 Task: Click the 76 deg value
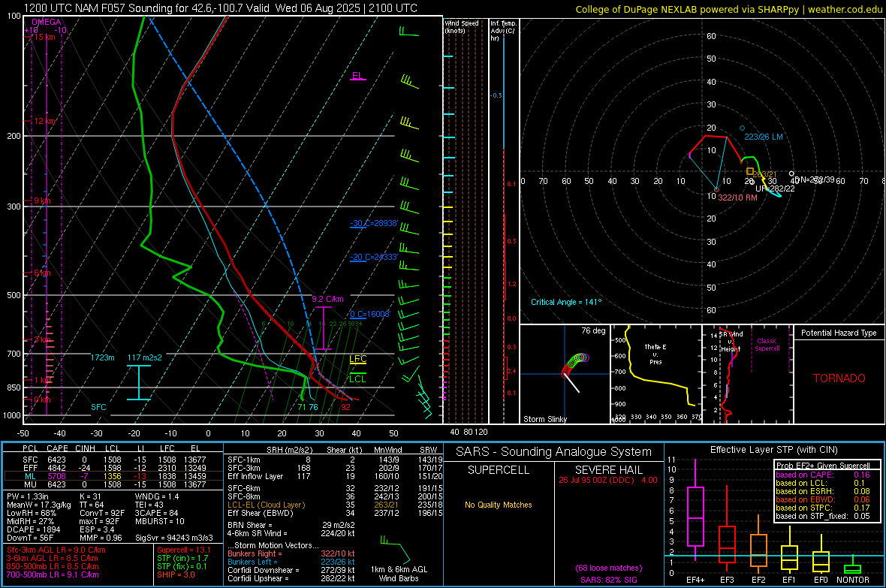593,330
